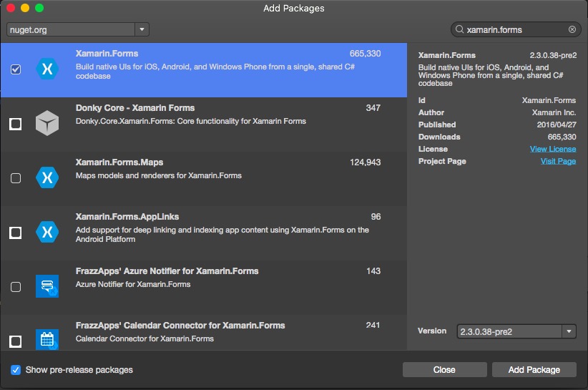Select the Xamarin.Forms.AppLinks title
The height and width of the screenshot is (390, 588).
click(127, 217)
